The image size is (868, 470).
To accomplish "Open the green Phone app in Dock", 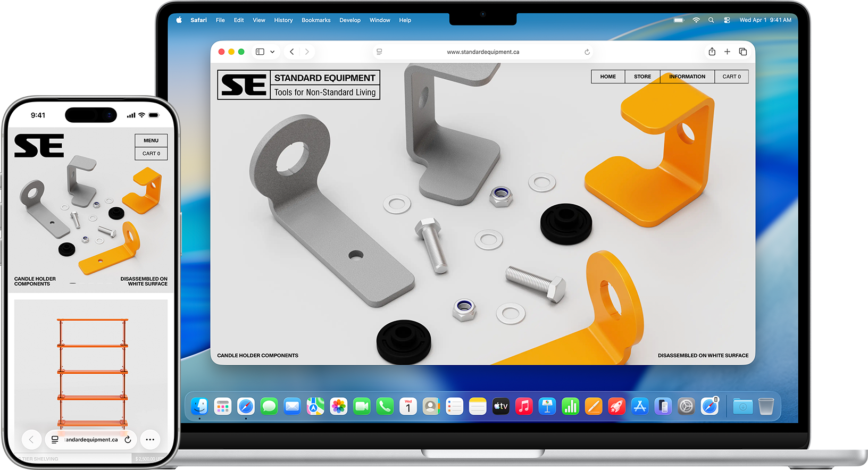I will click(385, 407).
